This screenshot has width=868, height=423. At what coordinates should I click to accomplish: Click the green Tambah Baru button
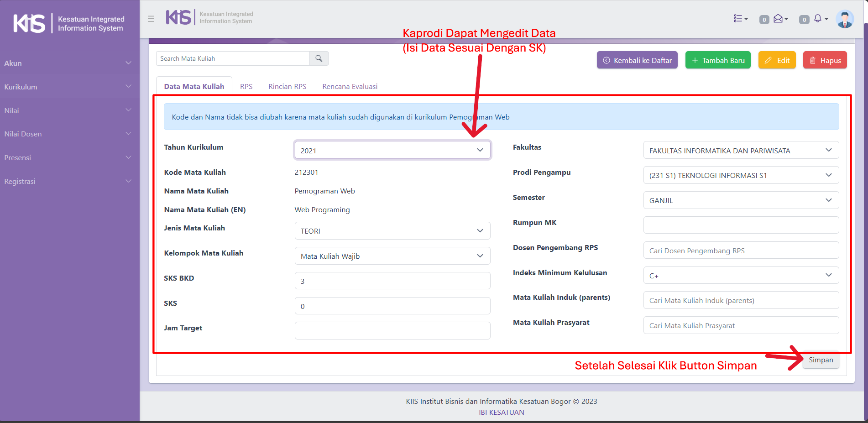718,60
